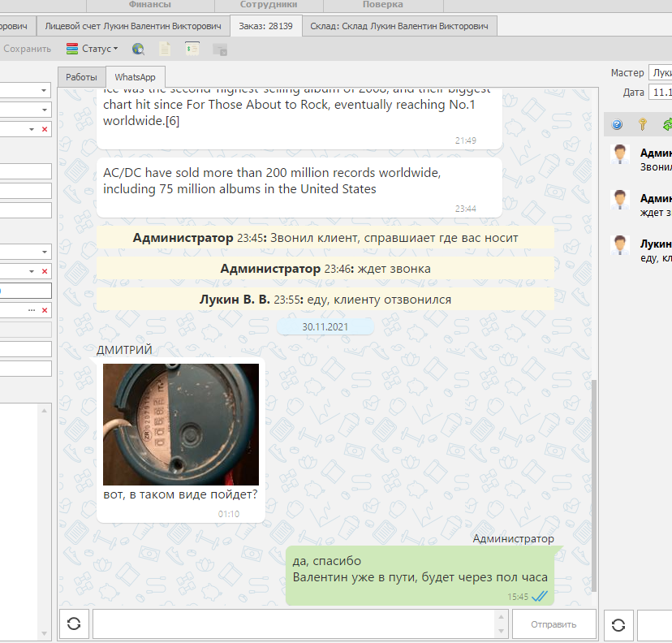672x643 pixels.
Task: Open the Заказ: 28139 tab
Action: click(x=265, y=26)
